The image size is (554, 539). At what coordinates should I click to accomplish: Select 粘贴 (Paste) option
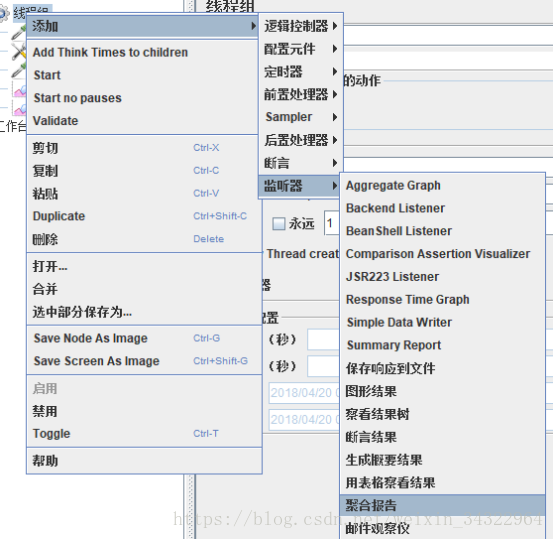click(x=144, y=194)
